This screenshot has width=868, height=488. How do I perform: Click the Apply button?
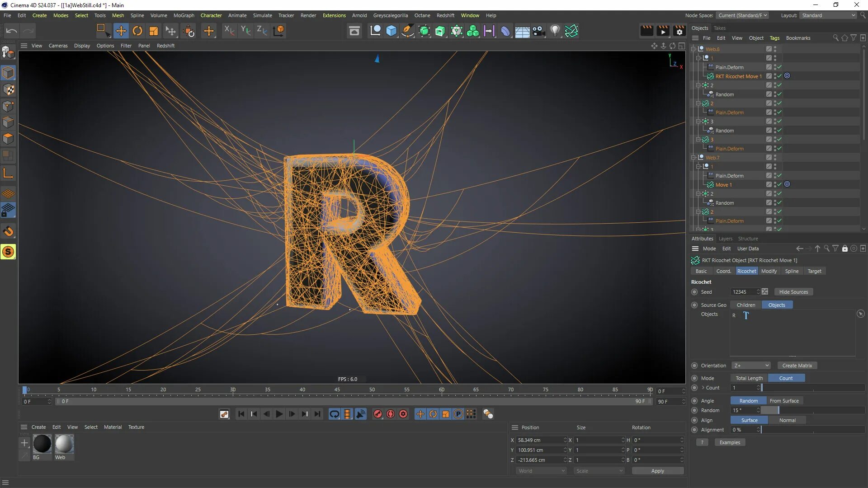point(657,471)
